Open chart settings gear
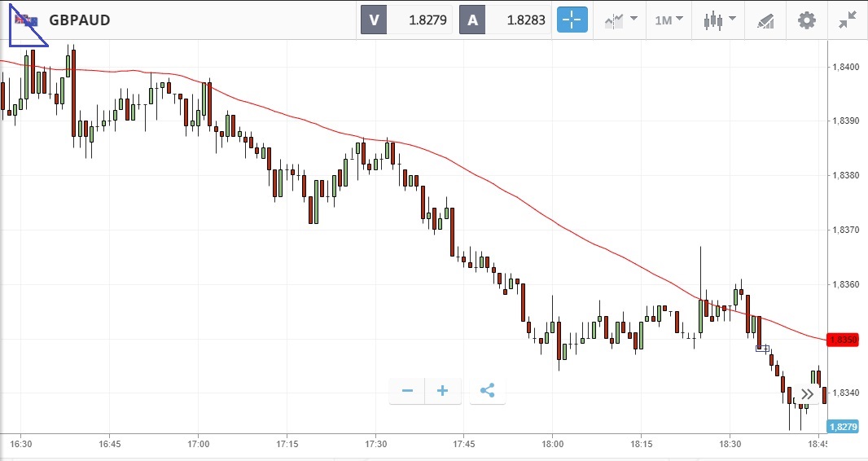This screenshot has width=868, height=461. pyautogui.click(x=806, y=20)
